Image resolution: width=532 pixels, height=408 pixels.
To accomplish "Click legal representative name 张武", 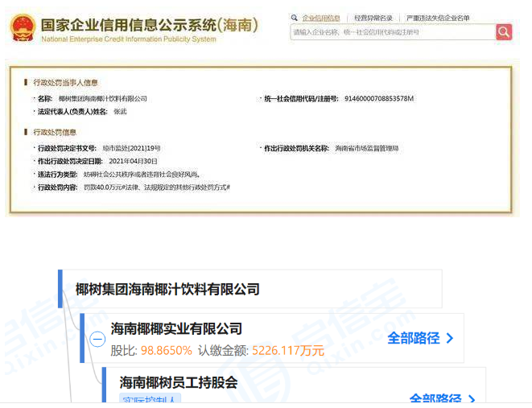I will [120, 112].
